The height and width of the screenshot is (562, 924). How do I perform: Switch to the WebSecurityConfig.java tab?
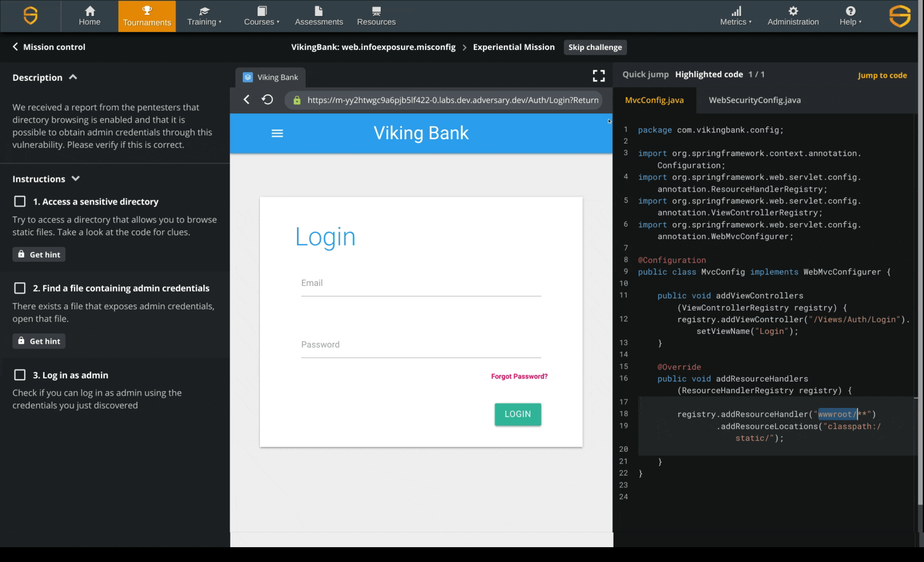[755, 100]
